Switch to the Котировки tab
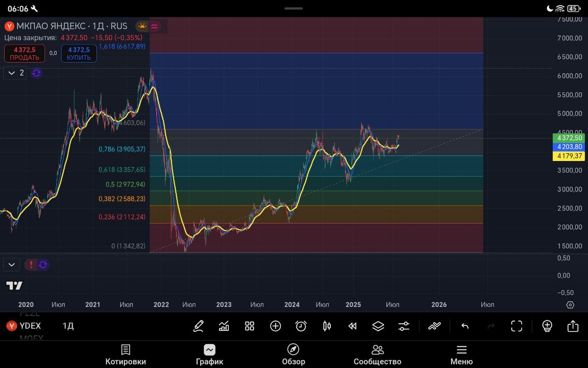This screenshot has width=588, height=368. tap(126, 355)
